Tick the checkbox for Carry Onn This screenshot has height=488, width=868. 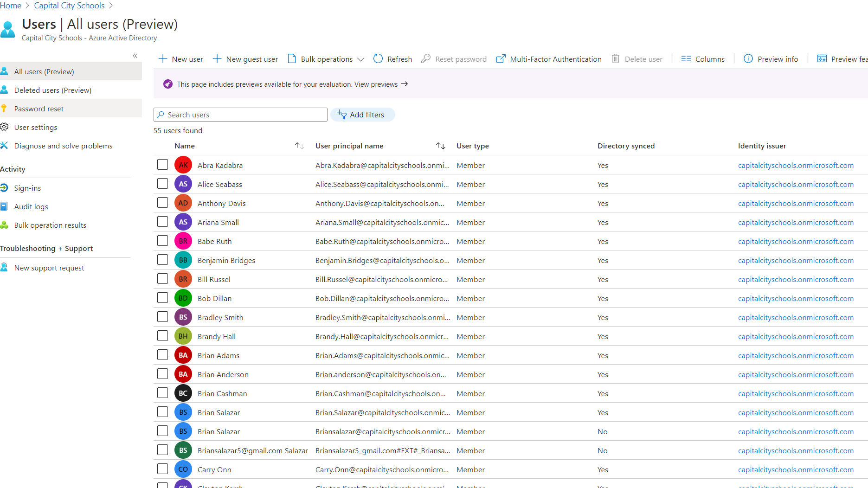click(162, 469)
